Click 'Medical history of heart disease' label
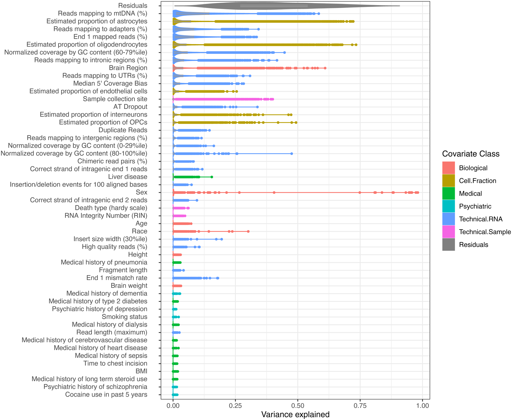This screenshot has width=512, height=420. 101,348
